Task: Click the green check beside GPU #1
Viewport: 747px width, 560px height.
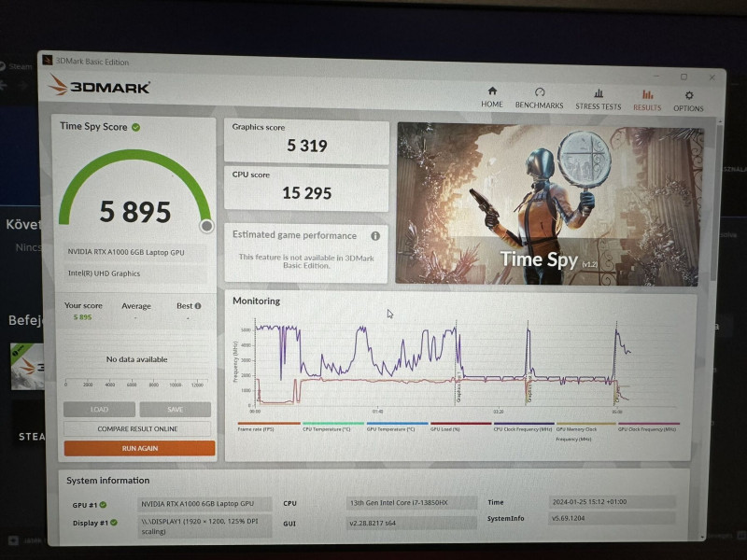Action: coord(103,505)
